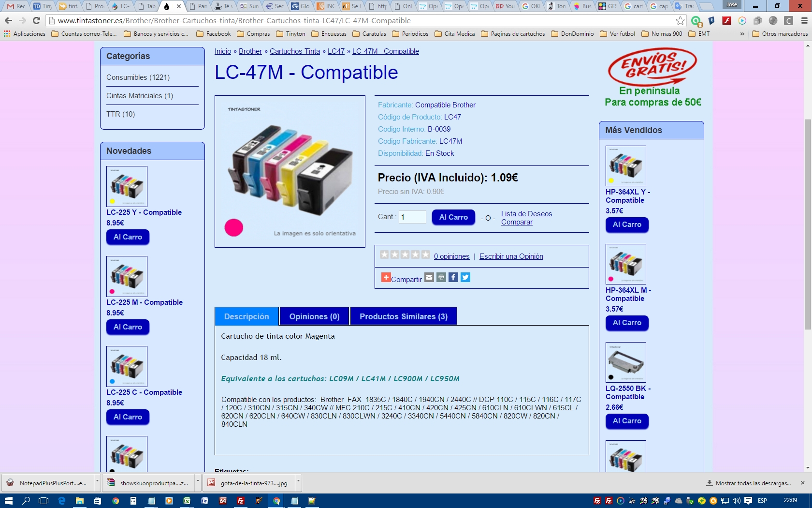Add LC-47M to cart with Al Carro
Viewport: 812px width, 508px height.
pyautogui.click(x=453, y=217)
